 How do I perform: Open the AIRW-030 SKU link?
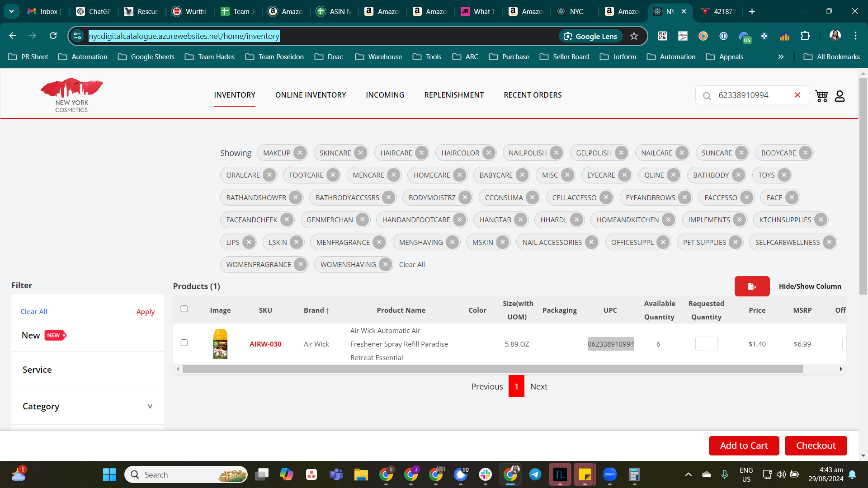pos(265,344)
